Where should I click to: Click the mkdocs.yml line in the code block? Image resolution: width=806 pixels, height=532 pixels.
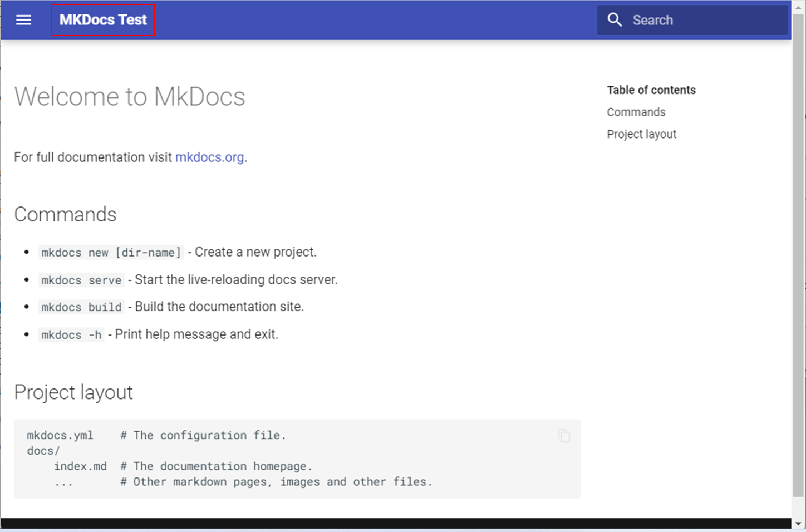point(60,435)
